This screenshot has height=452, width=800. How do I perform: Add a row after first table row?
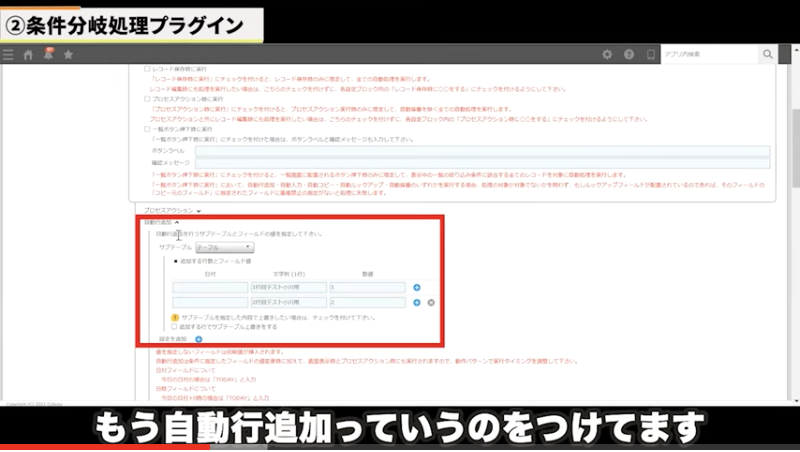point(417,287)
